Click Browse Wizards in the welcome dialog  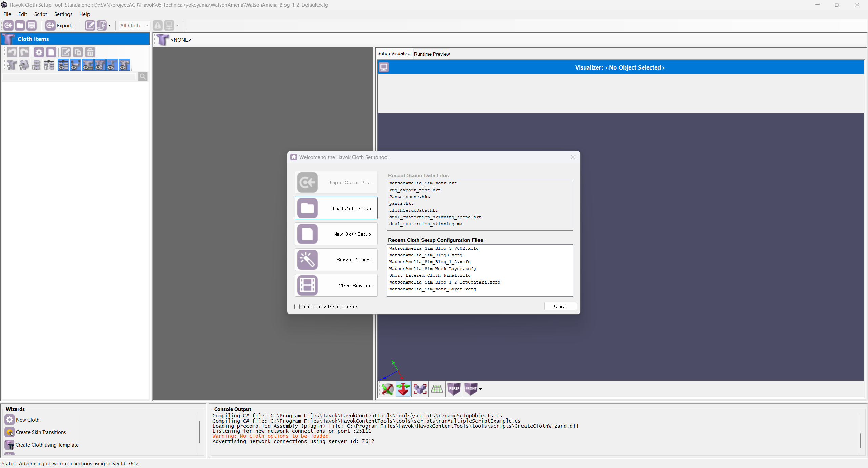pos(336,260)
